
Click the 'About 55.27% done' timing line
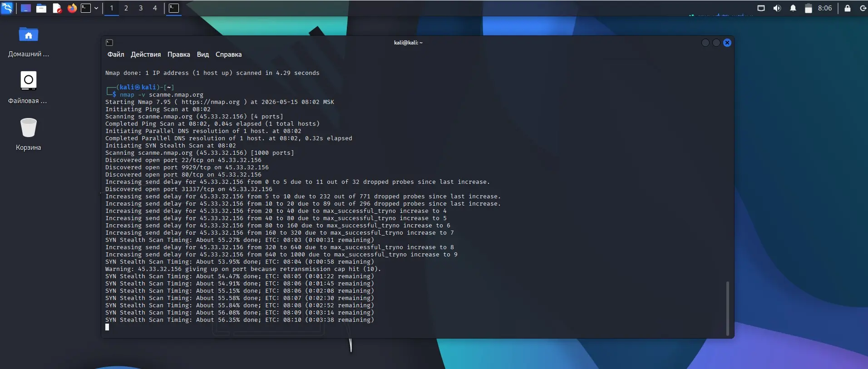click(x=240, y=240)
